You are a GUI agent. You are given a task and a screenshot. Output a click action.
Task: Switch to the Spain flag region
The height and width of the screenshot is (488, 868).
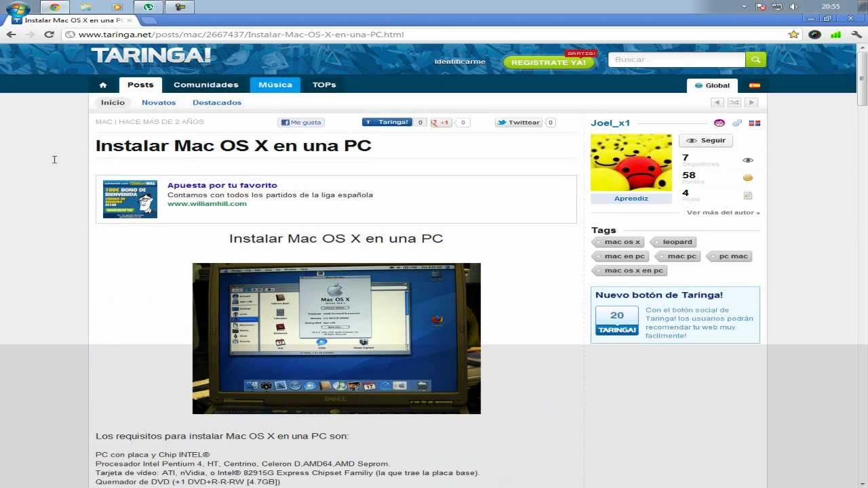pos(754,85)
